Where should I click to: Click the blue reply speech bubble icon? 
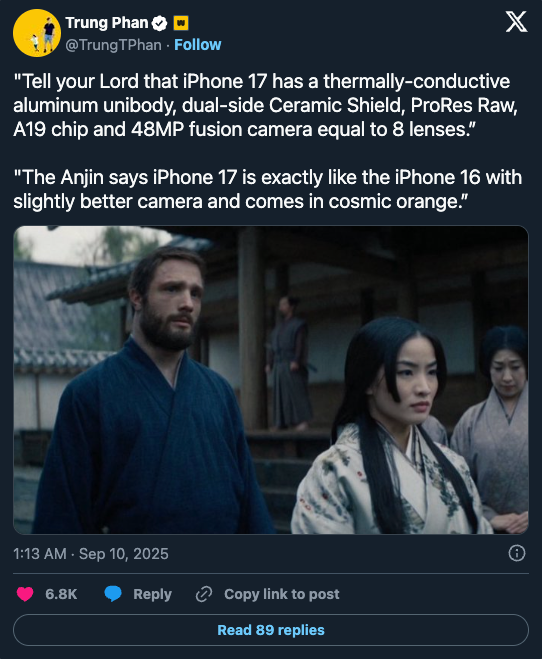113,594
